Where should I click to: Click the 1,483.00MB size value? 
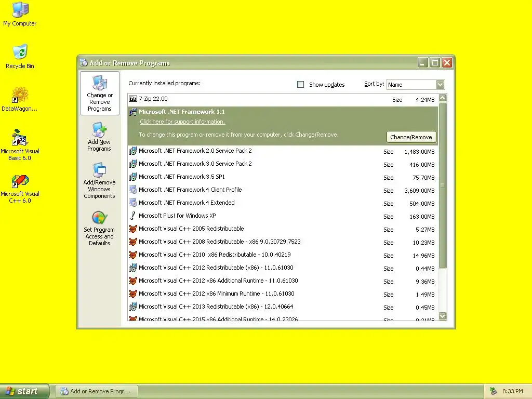pyautogui.click(x=419, y=152)
